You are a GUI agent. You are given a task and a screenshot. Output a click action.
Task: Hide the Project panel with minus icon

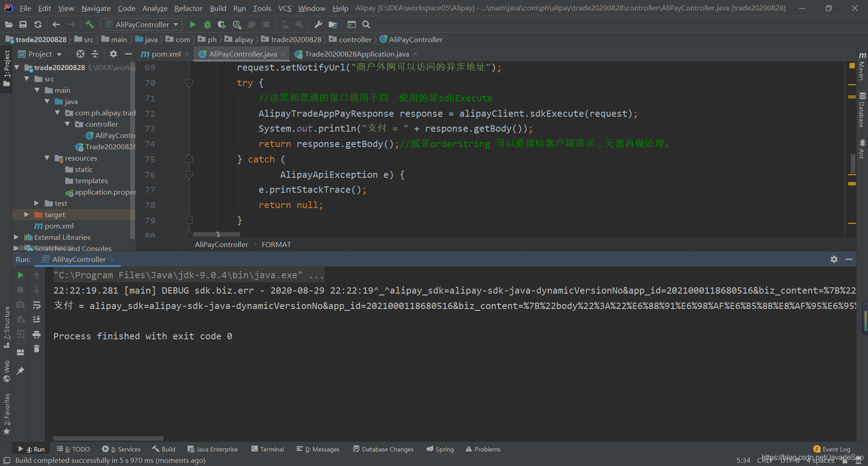(x=128, y=54)
